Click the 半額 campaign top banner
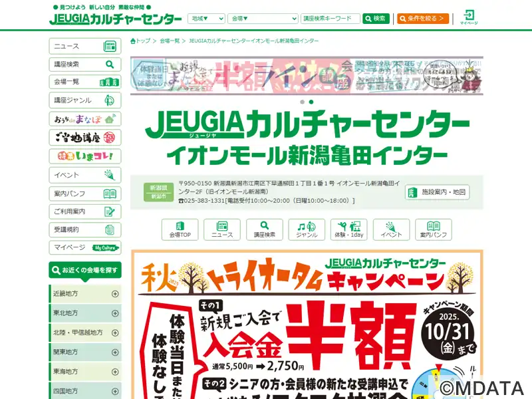The image size is (532, 399). tap(307, 76)
